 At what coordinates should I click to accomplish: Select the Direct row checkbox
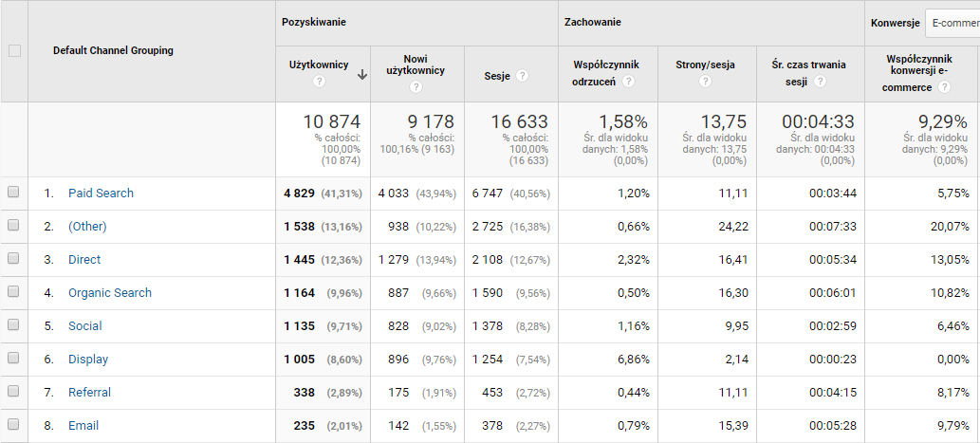(13, 259)
